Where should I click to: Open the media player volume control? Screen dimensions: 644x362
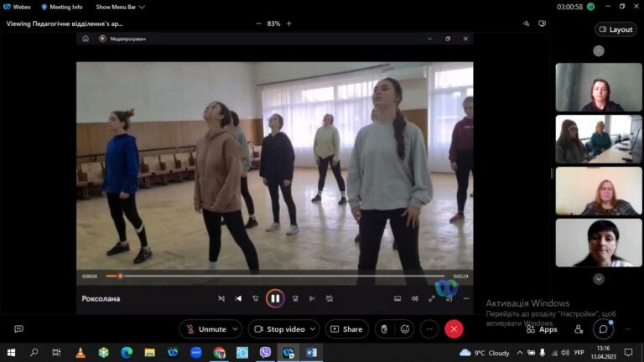point(414,298)
